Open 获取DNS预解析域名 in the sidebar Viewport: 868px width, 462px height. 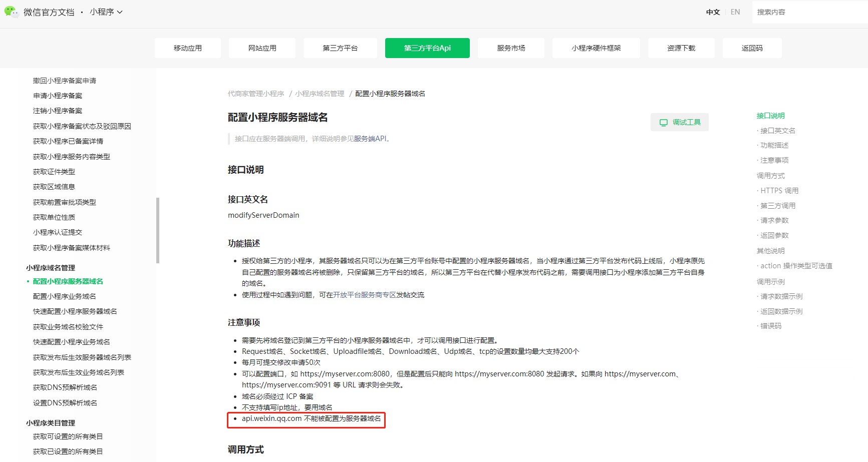click(x=65, y=387)
